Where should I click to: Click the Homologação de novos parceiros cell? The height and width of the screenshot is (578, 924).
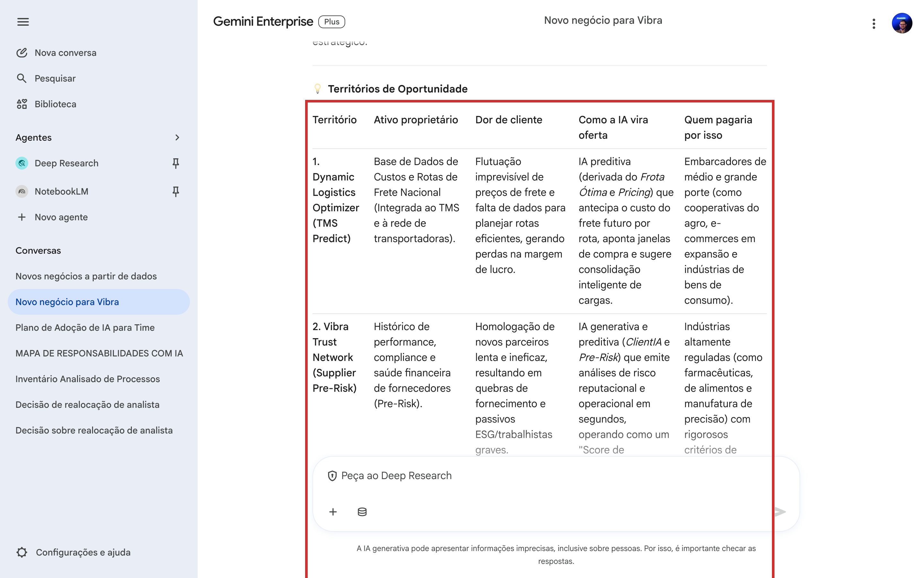[x=515, y=388]
